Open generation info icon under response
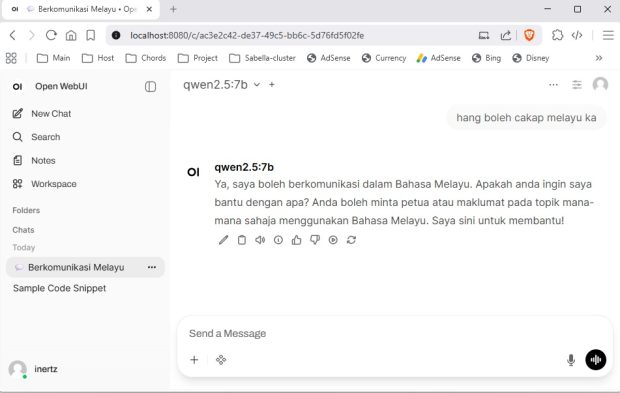 point(278,240)
